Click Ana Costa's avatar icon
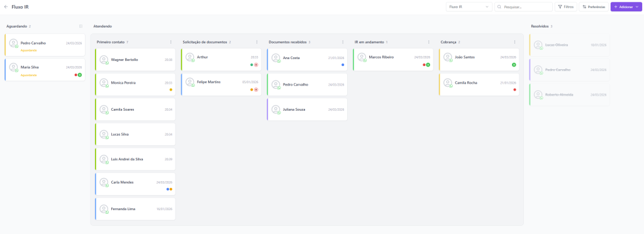Screen dimensions: 644x234 point(276,58)
